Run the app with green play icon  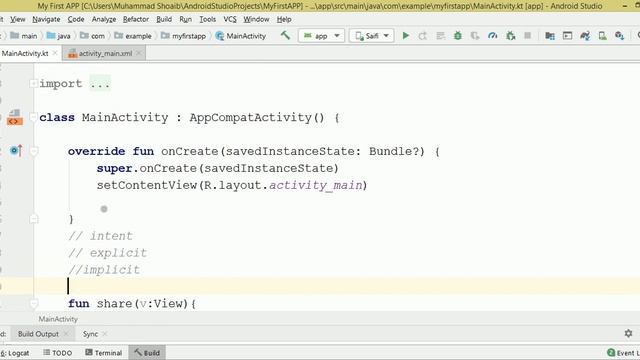pyautogui.click(x=405, y=36)
